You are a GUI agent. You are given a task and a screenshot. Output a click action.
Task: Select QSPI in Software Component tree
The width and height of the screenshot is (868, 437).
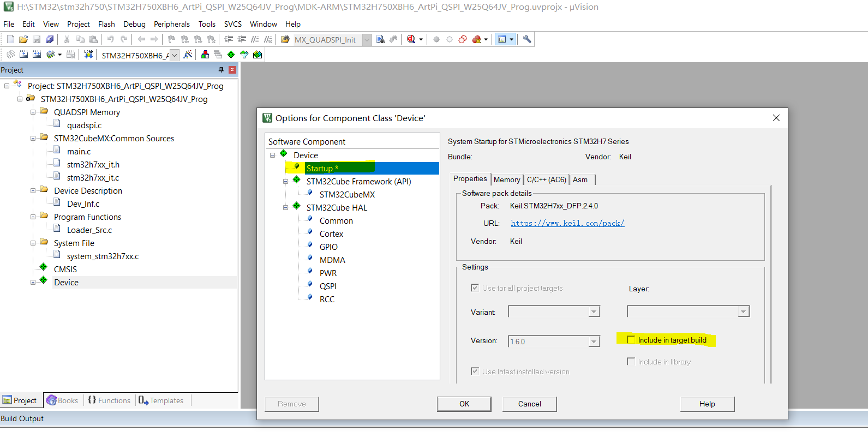pos(328,286)
